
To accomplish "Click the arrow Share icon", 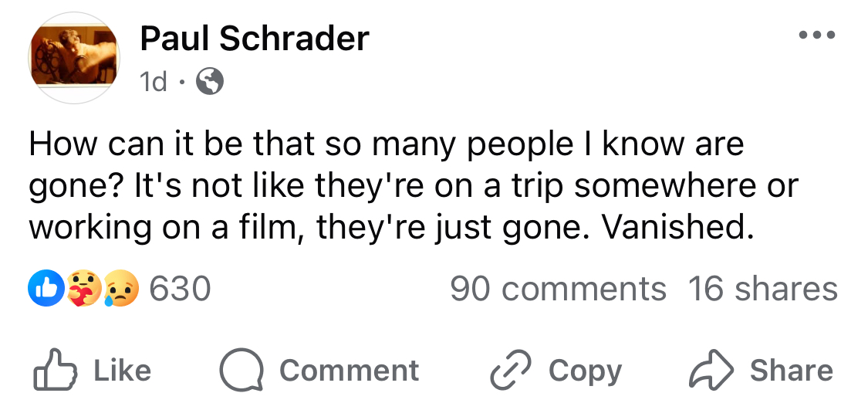I will [x=711, y=370].
